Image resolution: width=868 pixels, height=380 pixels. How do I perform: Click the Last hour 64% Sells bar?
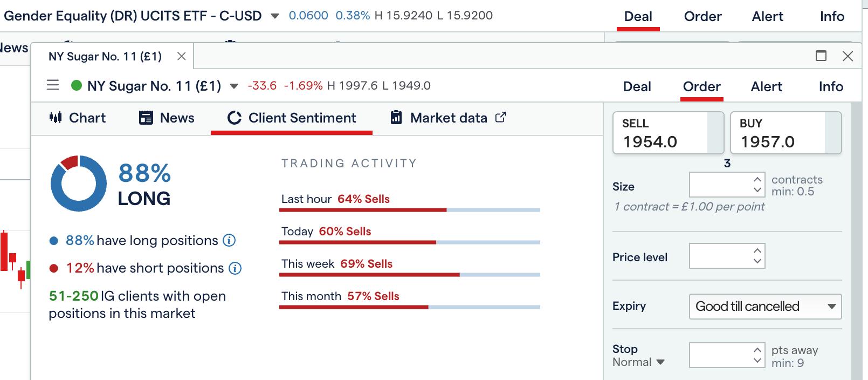tap(410, 209)
